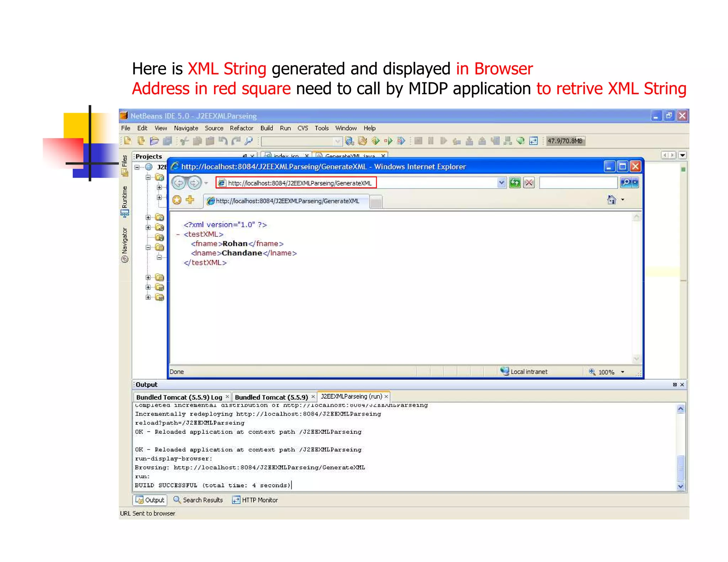This screenshot has width=728, height=562.
Task: Open the Tools menu
Action: coord(322,128)
